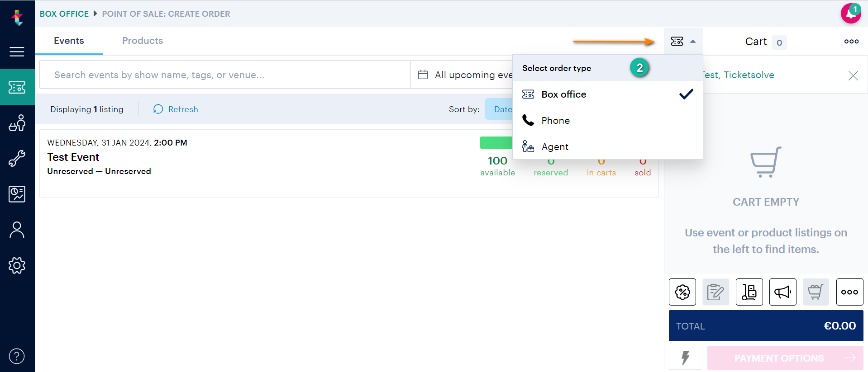The height and width of the screenshot is (372, 868).
Task: Click the discount percent badge icon
Action: pos(682,292)
